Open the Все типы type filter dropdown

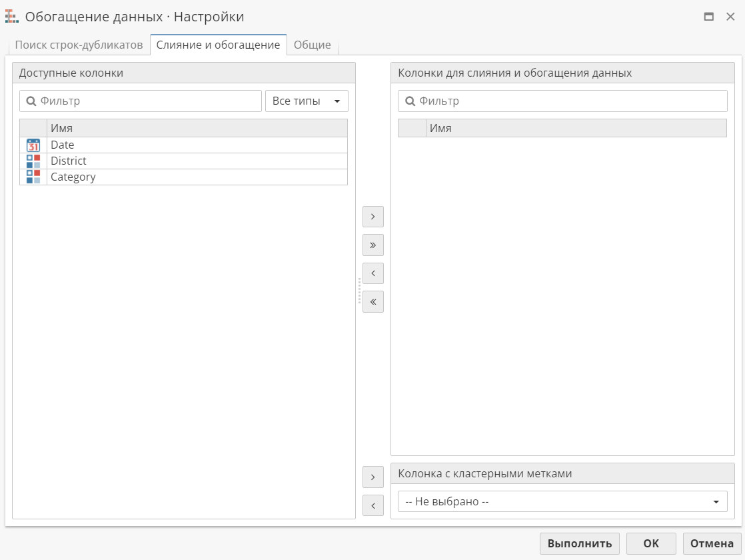(307, 101)
